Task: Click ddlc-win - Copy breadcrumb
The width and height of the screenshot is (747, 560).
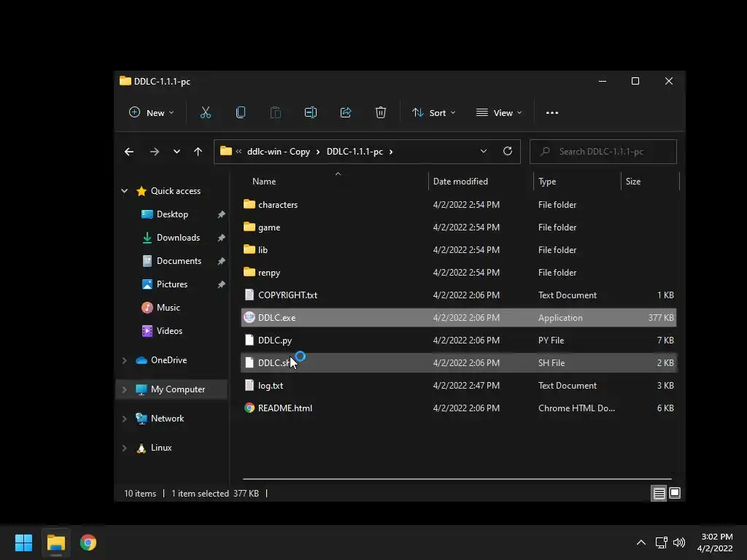Action: [x=278, y=152]
